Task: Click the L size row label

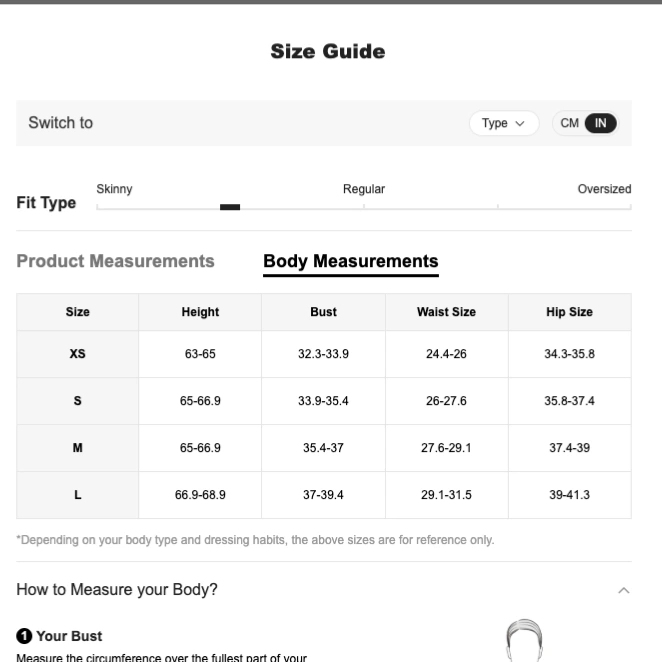Action: [x=78, y=495]
